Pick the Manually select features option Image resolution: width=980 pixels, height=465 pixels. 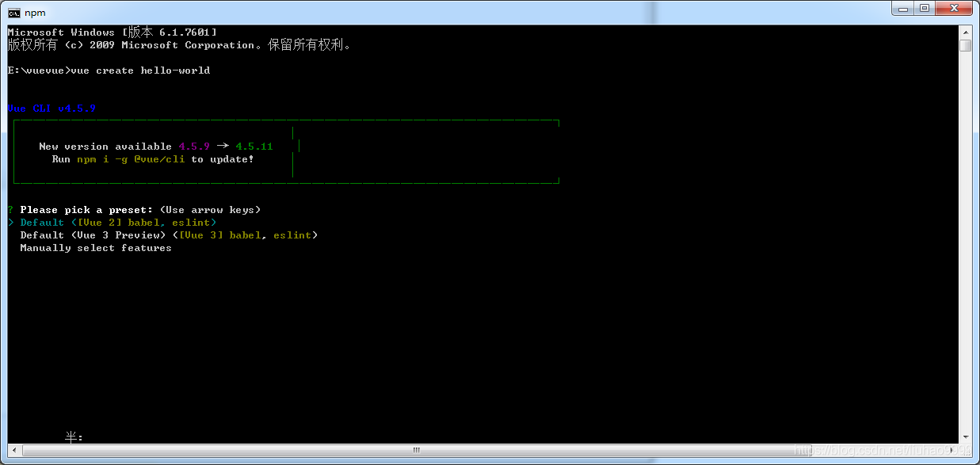click(96, 248)
